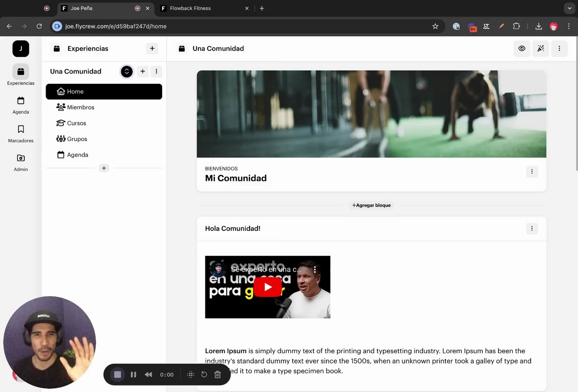Open the Hola Comunidad! block options

click(x=532, y=229)
